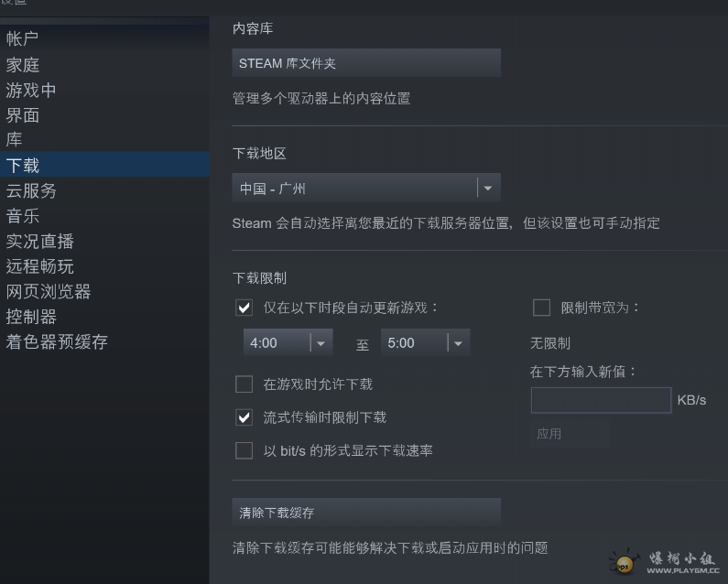
Task: Switch to 云服务 settings
Action: [x=31, y=190]
